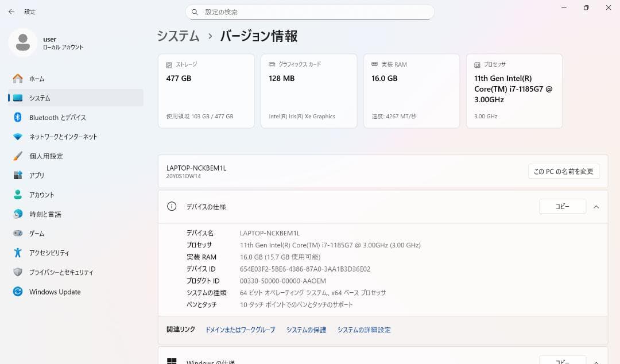Click the 設定の検索 search field
This screenshot has width=620, height=364.
[x=310, y=11]
